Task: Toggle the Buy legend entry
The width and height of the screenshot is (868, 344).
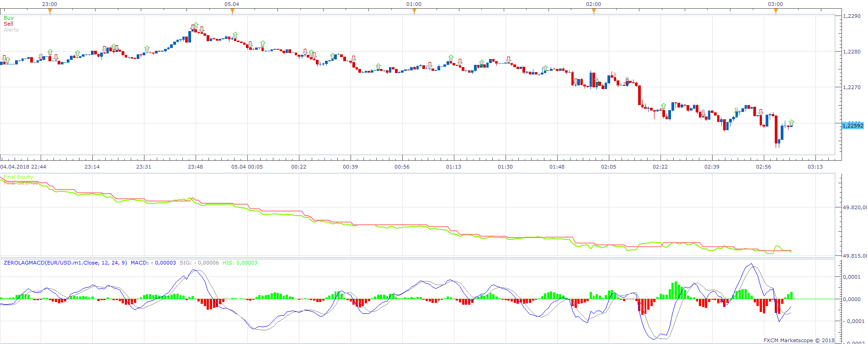Action: point(9,18)
